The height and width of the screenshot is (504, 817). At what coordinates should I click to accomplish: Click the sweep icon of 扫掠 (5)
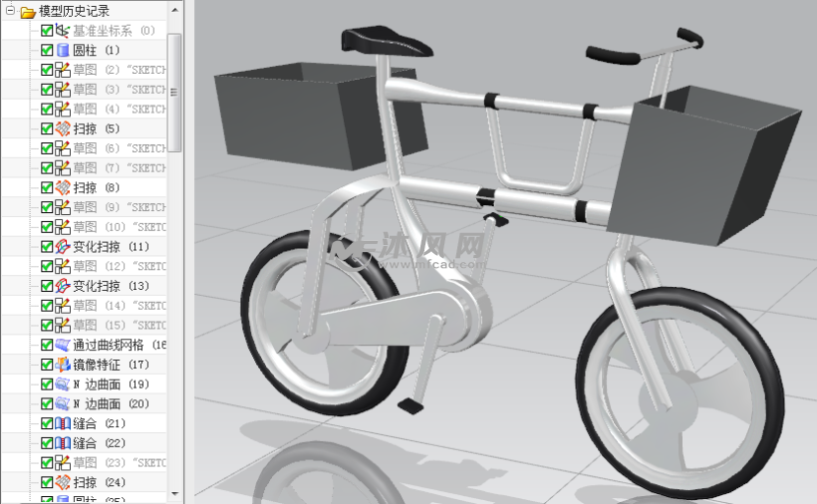click(62, 128)
